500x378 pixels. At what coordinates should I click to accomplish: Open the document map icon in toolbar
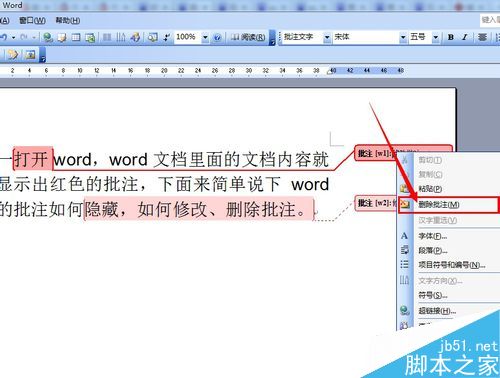[x=153, y=37]
